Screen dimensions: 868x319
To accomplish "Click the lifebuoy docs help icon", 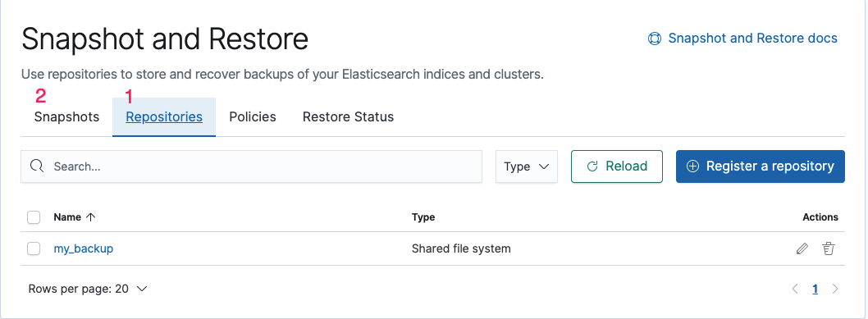I will (x=655, y=39).
